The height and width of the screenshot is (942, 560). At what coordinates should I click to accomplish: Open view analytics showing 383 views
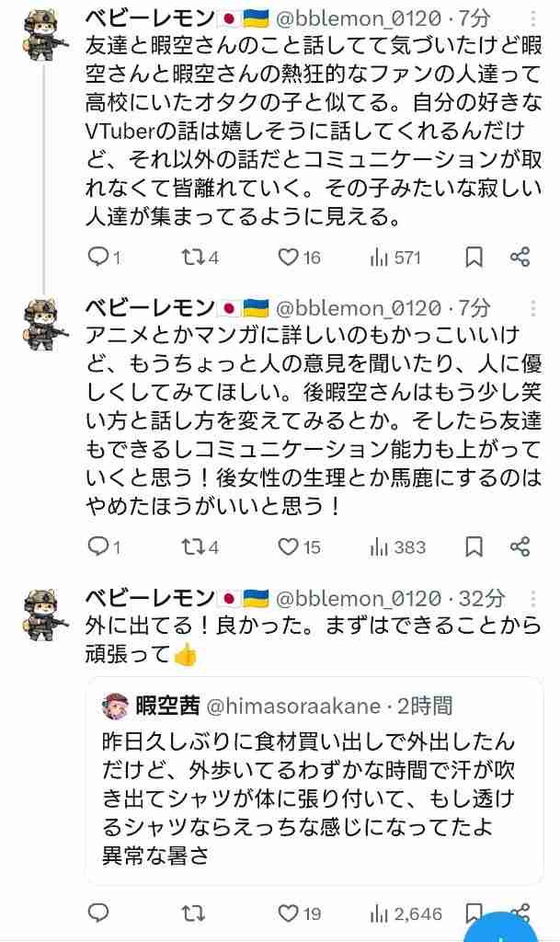(398, 546)
